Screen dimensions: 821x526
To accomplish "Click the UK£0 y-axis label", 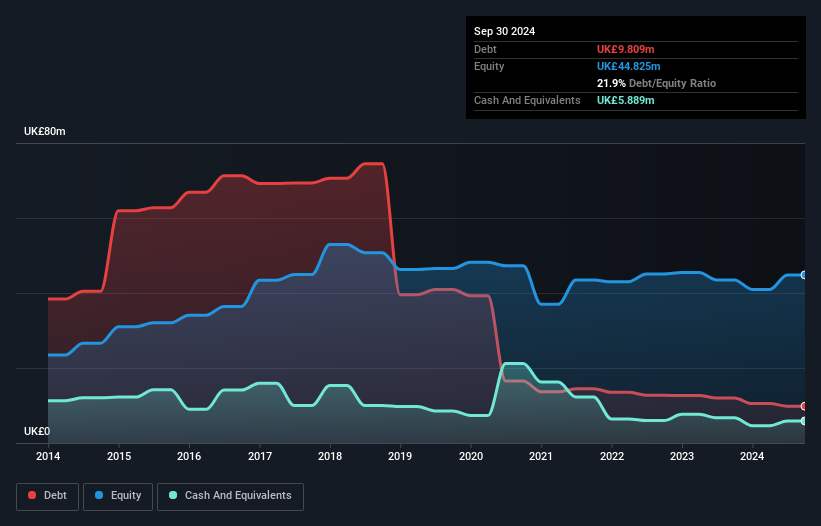I will click(37, 431).
